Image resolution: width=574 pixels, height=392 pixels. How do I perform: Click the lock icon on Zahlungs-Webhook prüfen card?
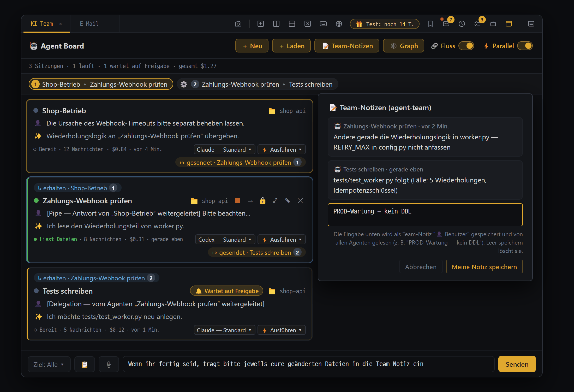point(262,201)
